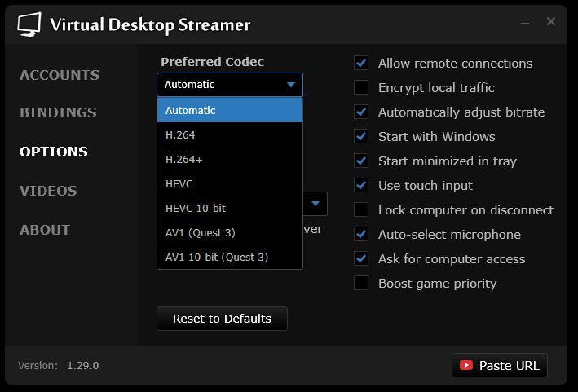Enable Encrypt local traffic checkbox
The width and height of the screenshot is (578, 392).
(x=361, y=88)
